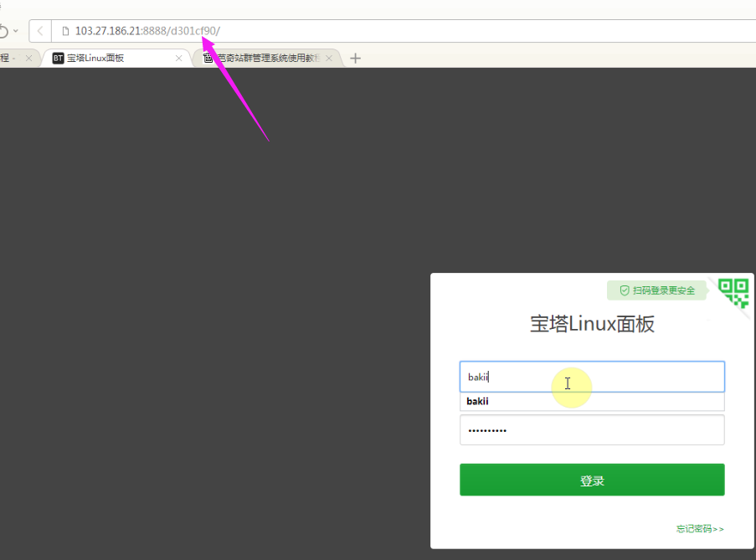Click the 宝塔Linux面板 login heading
The image size is (756, 560).
(592, 324)
